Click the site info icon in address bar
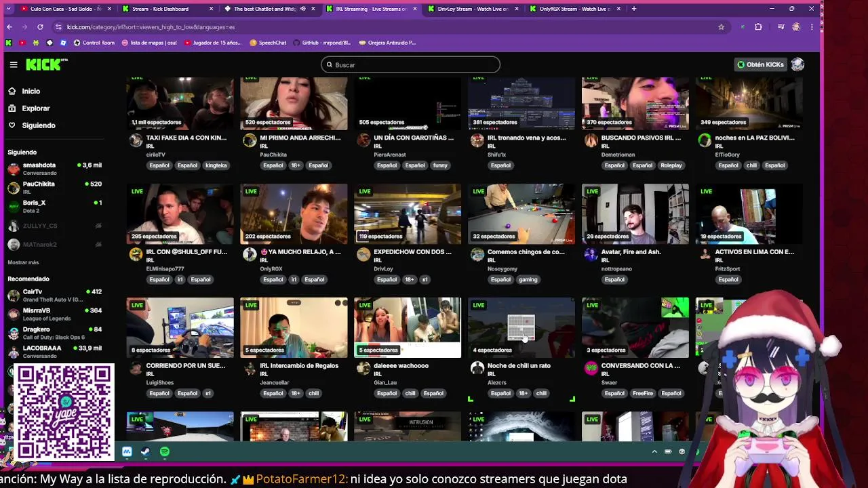 tap(58, 27)
